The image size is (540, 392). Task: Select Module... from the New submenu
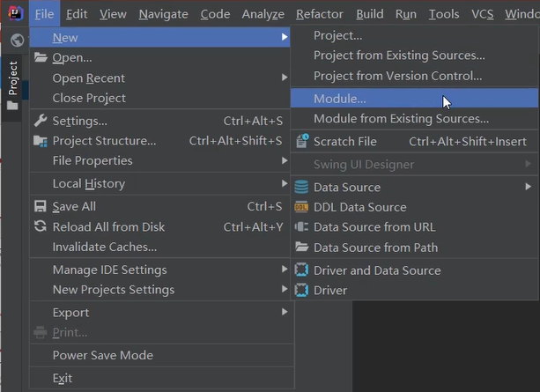(x=340, y=98)
